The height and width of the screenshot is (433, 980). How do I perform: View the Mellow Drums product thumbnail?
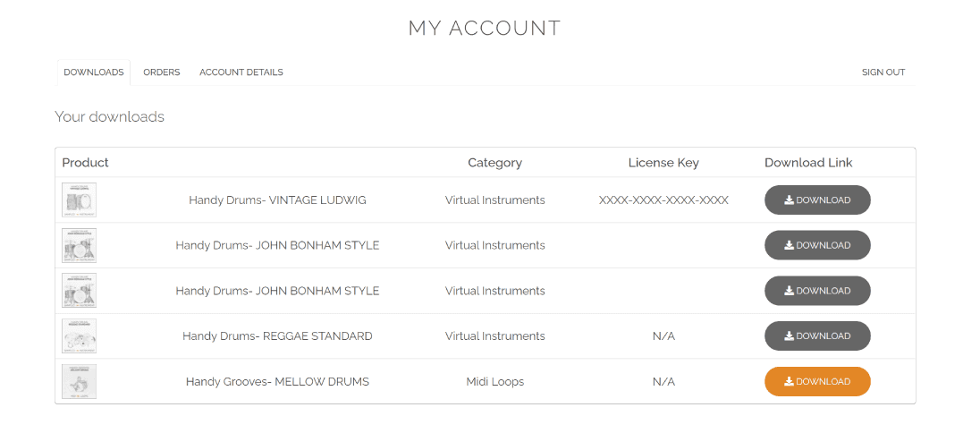80,382
